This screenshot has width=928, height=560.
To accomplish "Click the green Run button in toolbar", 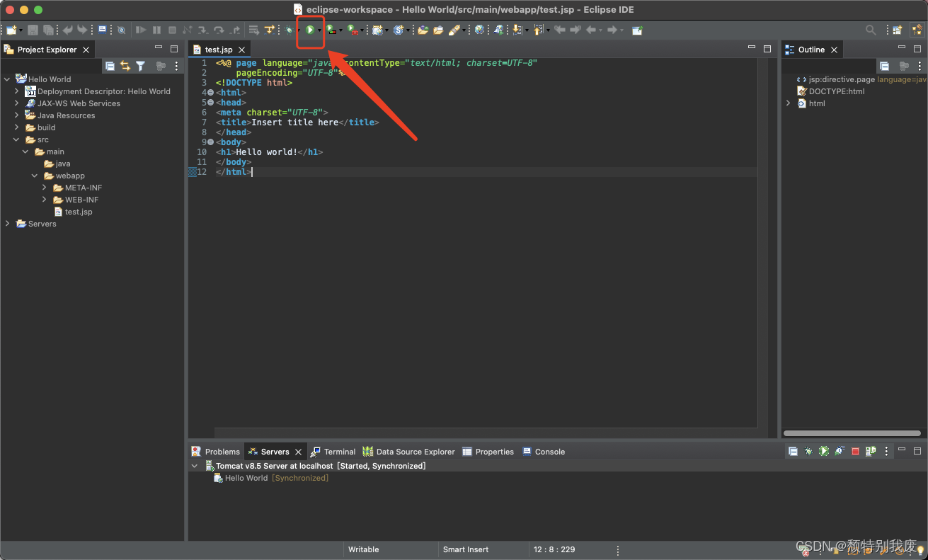I will click(x=310, y=30).
